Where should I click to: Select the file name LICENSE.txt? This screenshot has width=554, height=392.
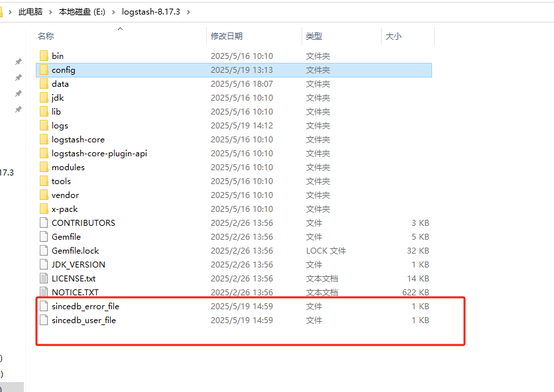(74, 278)
